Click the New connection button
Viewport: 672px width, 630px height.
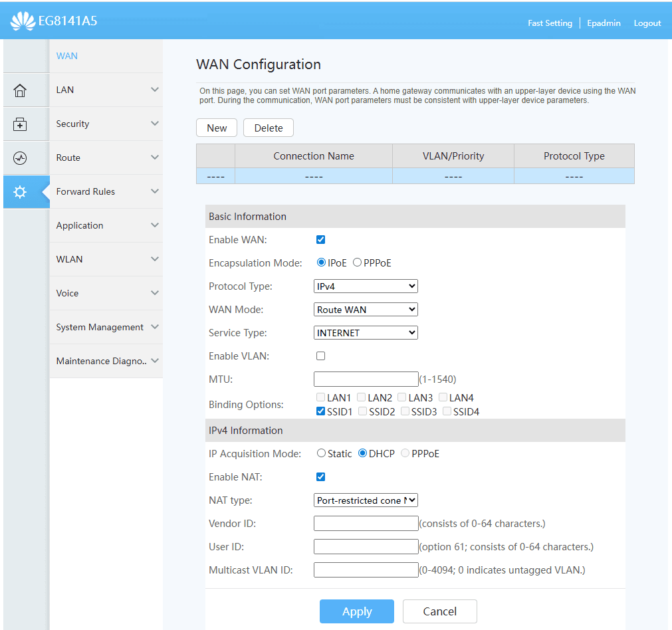tap(217, 128)
